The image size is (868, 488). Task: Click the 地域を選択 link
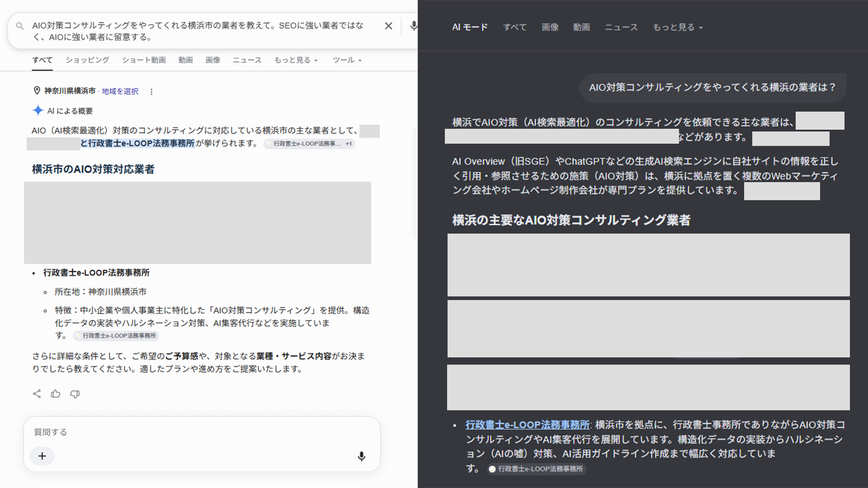(x=120, y=91)
